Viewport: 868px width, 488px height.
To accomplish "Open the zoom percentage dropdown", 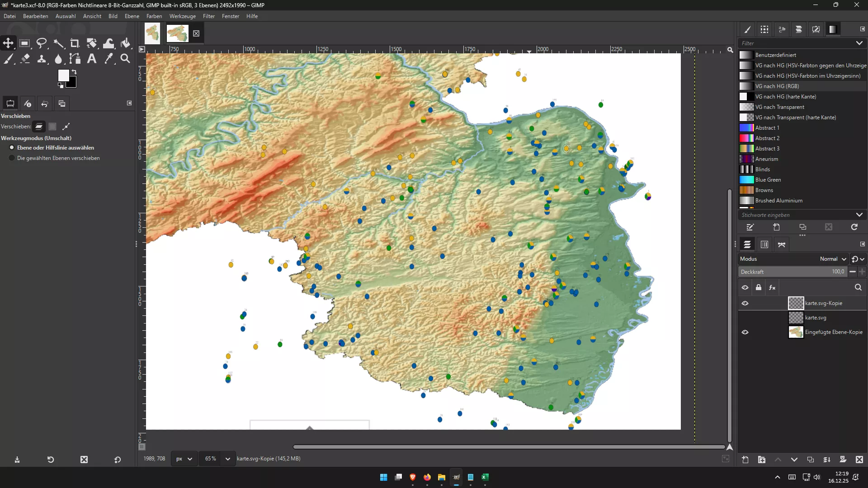I will tap(227, 459).
